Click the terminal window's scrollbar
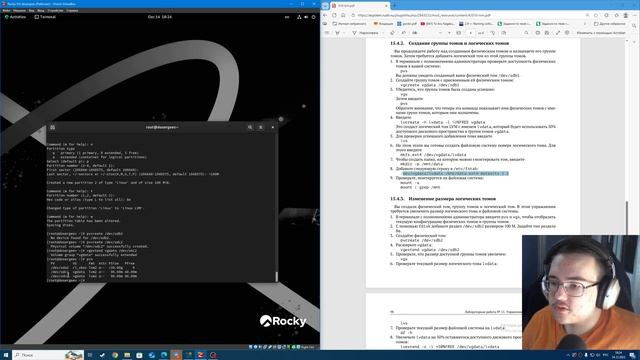 (x=276, y=276)
